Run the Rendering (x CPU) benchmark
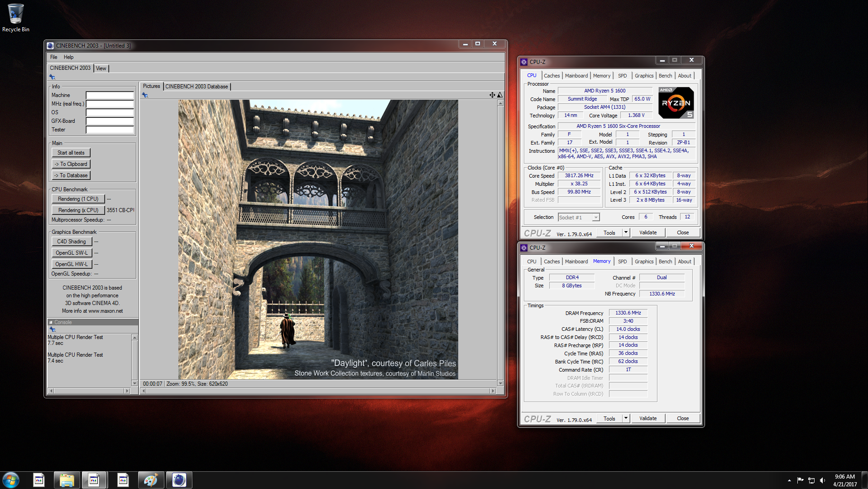The height and width of the screenshot is (489, 868). coord(78,210)
